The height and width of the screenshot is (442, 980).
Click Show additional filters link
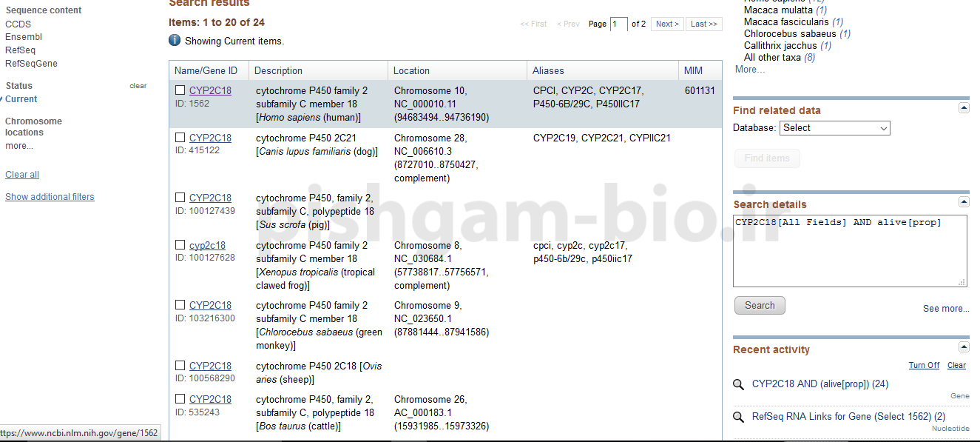pyautogui.click(x=50, y=197)
